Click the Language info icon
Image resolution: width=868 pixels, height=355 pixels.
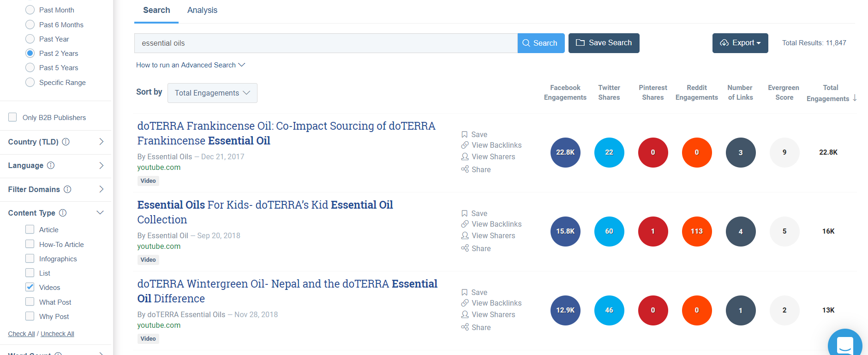[x=51, y=165]
